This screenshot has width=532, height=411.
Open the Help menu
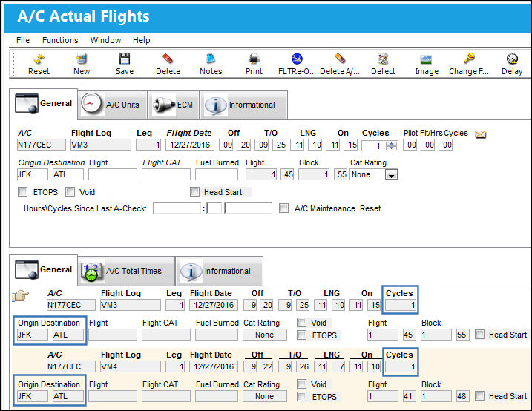[x=141, y=40]
